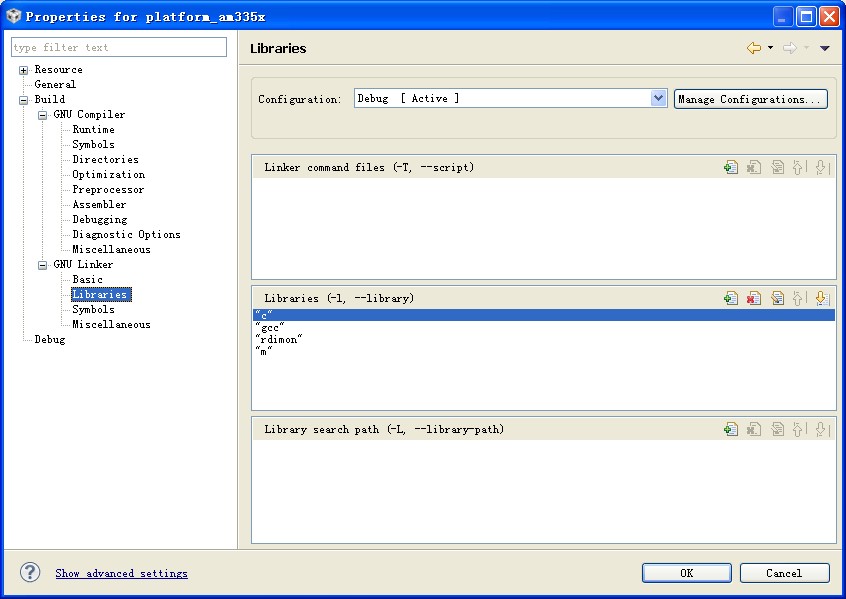
Task: Go back with the yellow back arrow
Action: coord(754,48)
